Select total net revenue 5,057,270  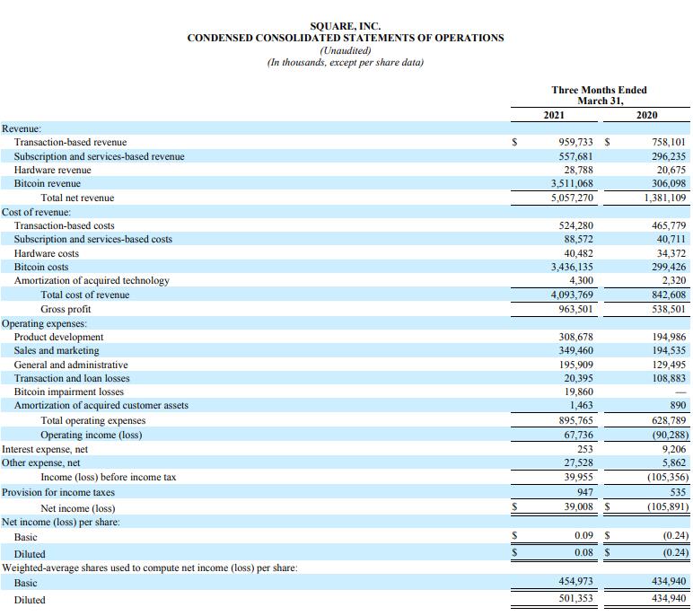tap(572, 198)
